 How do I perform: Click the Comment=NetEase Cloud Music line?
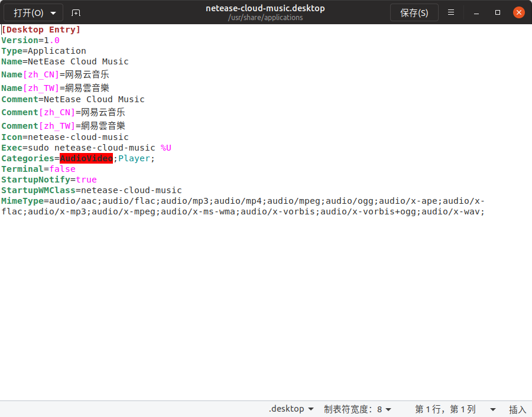(73, 99)
